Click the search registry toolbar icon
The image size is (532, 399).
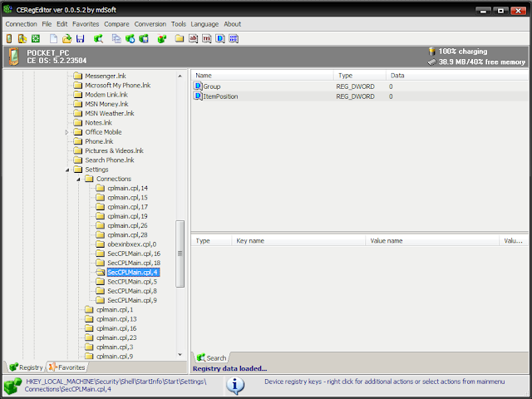point(98,39)
